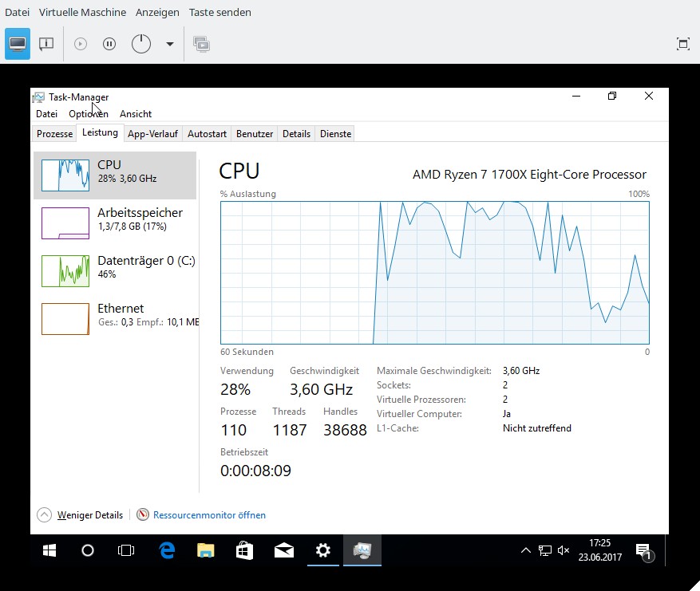Screen dimensions: 700x591
Task: Select the Arbeitsspeicher entry
Action: click(115, 223)
